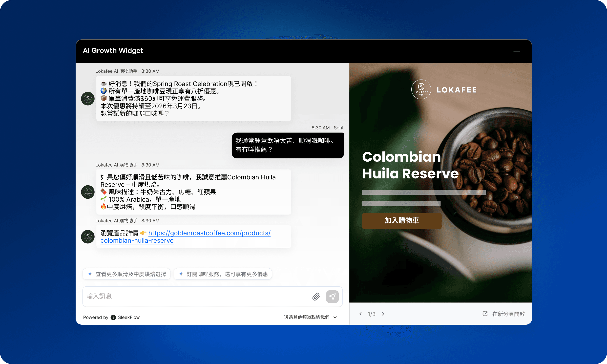Click the left carousel arrow
Screen dimensions: 607x364
pyautogui.click(x=360, y=314)
